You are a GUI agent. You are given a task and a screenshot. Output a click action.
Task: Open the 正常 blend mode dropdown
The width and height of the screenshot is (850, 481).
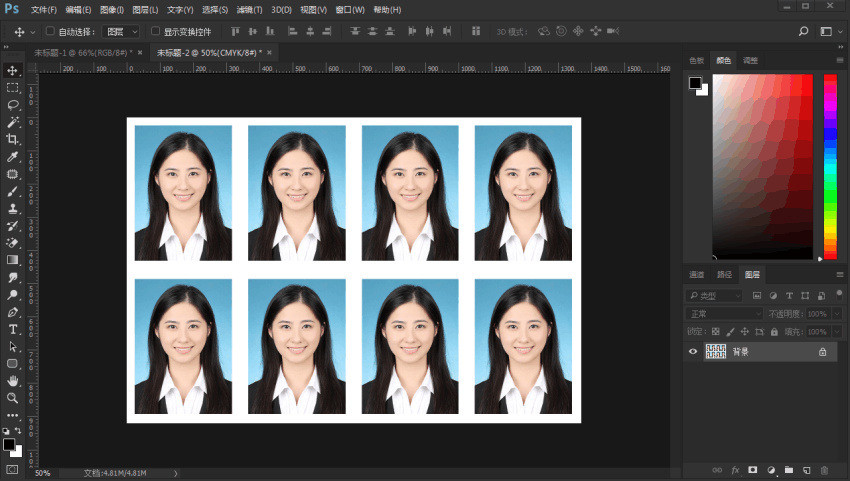point(724,314)
